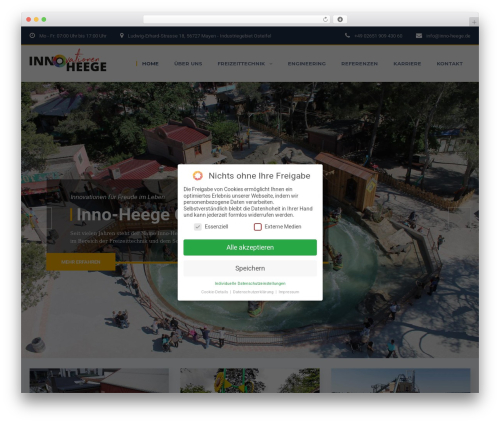Screen dimensions: 500x423
Task: Expand the Freizeittechnik menu chevron
Action: pos(271,64)
